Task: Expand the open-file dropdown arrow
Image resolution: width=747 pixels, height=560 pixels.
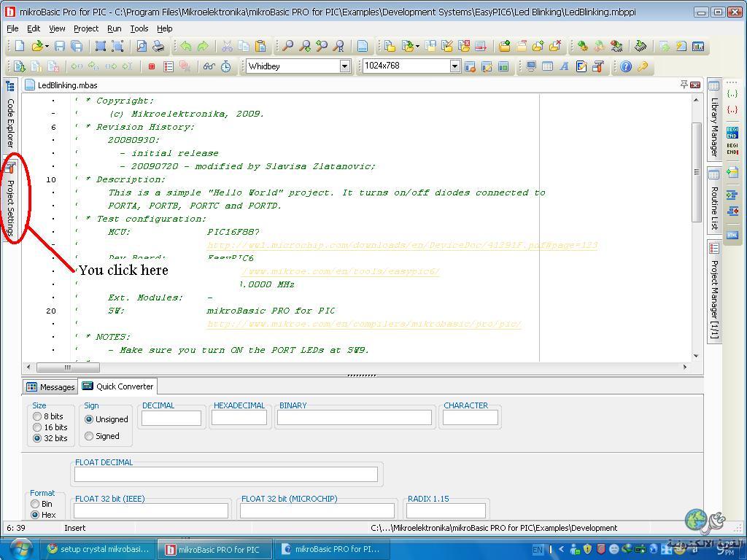Action: point(47,46)
